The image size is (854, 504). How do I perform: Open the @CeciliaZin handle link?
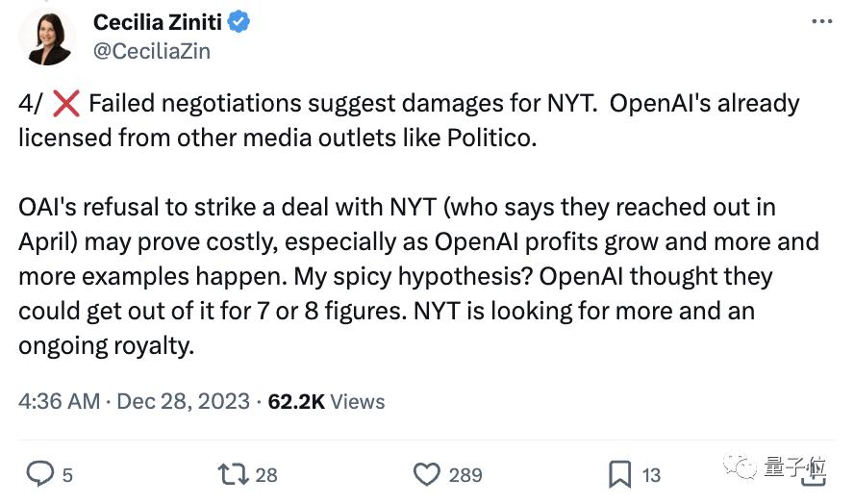click(x=152, y=51)
